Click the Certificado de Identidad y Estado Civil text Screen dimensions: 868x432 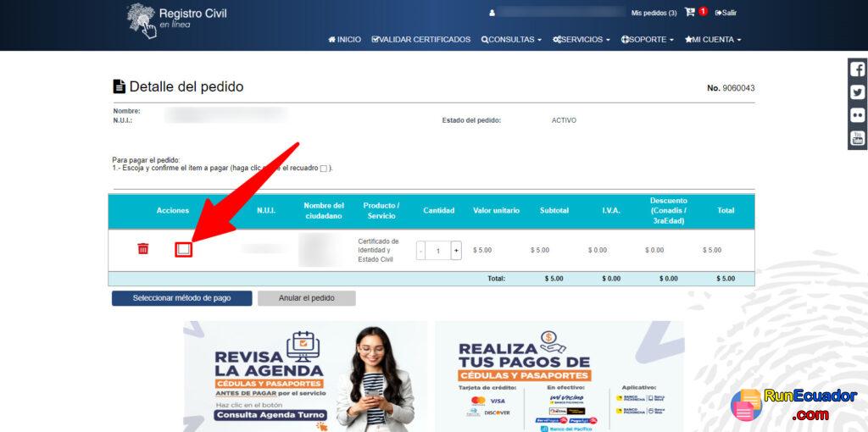[x=379, y=251]
